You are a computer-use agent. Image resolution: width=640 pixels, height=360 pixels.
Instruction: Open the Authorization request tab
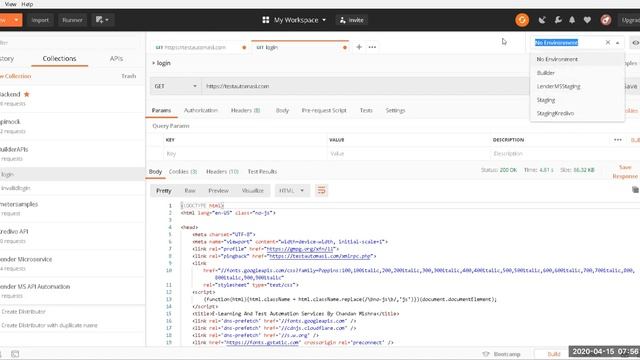pos(201,110)
